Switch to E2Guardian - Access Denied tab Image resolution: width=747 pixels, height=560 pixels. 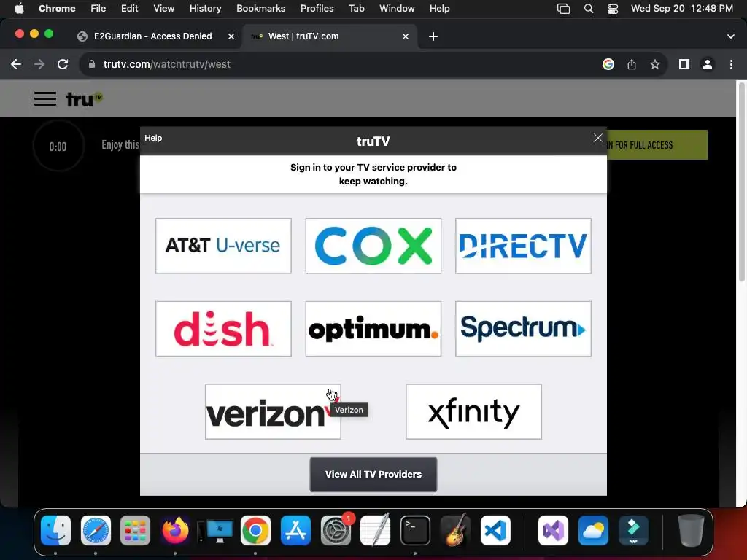[152, 36]
